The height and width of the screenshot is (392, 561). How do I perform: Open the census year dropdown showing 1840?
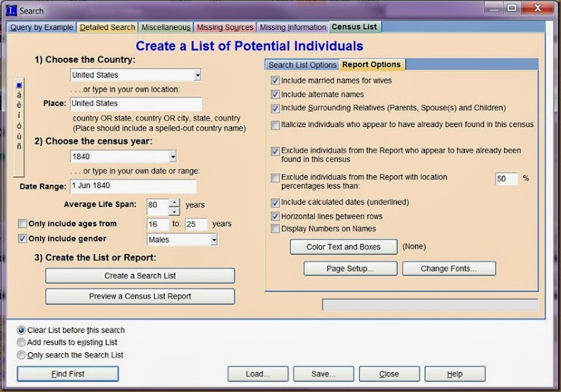pyautogui.click(x=173, y=156)
